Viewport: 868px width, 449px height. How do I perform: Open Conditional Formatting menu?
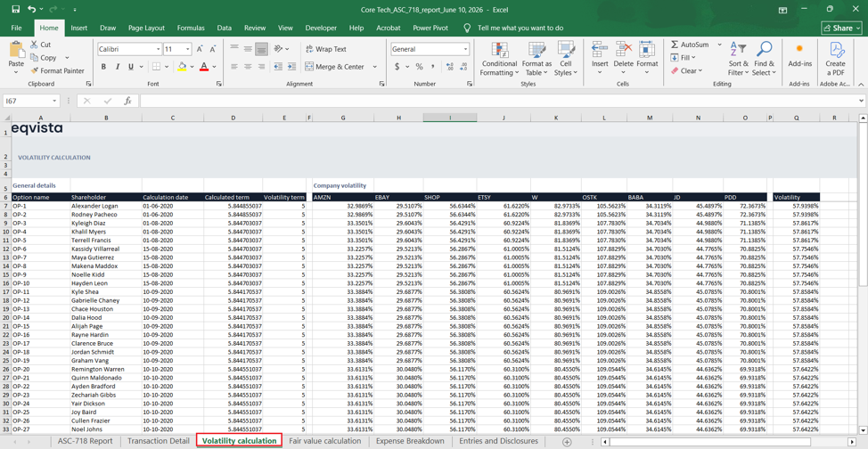(499, 59)
